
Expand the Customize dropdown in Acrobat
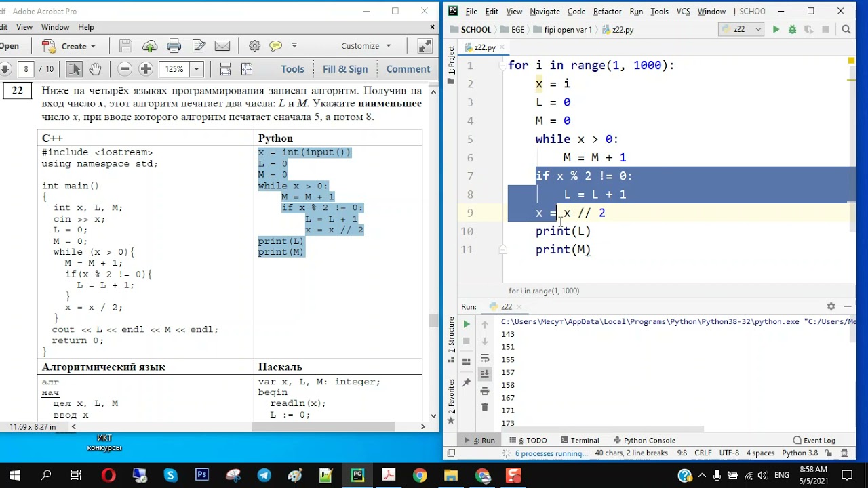[x=366, y=46]
